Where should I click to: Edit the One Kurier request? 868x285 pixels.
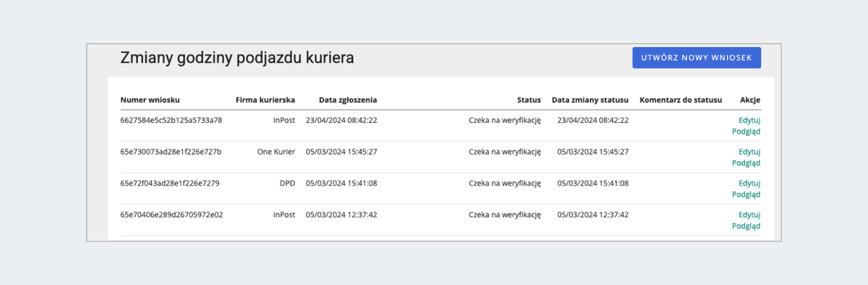click(749, 152)
